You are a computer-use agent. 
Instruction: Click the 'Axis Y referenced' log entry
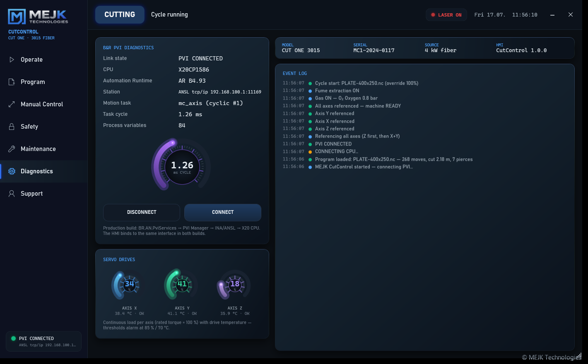(x=335, y=113)
